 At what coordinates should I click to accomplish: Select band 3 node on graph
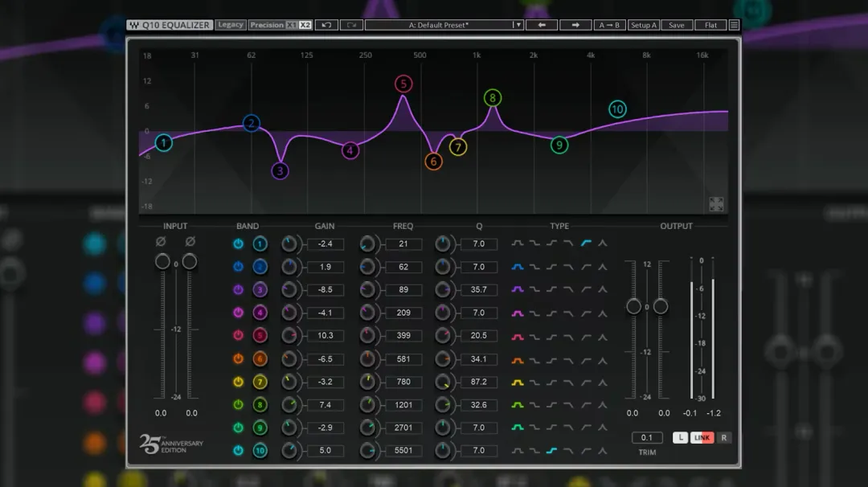pyautogui.click(x=280, y=171)
